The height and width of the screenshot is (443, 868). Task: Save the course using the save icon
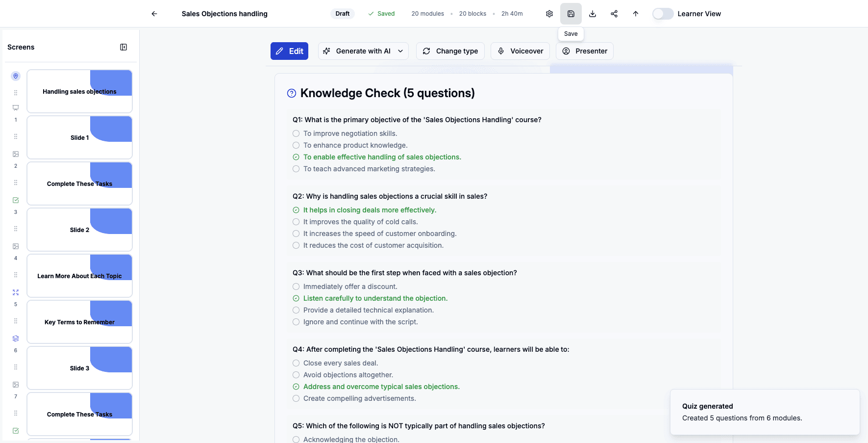coord(570,14)
